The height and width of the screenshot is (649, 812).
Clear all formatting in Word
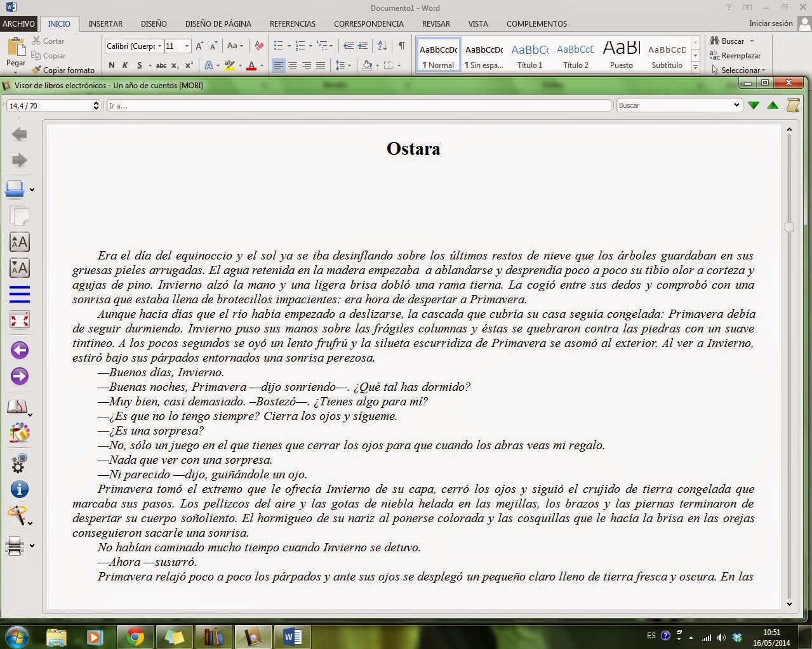(x=259, y=46)
